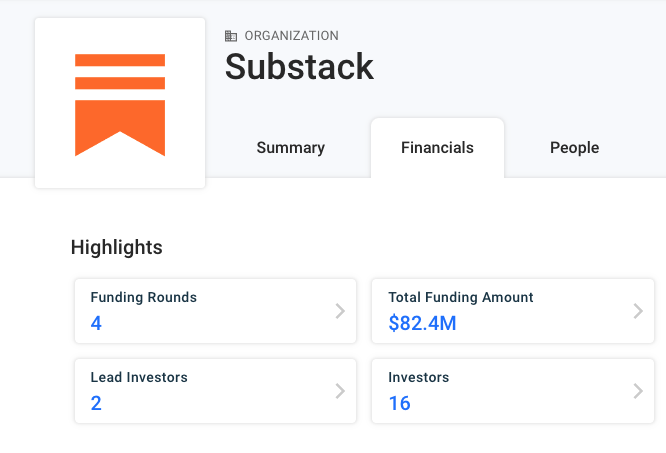Screen dimensions: 666x453
Task: Click the Substack logo thumbnail
Action: tap(120, 103)
